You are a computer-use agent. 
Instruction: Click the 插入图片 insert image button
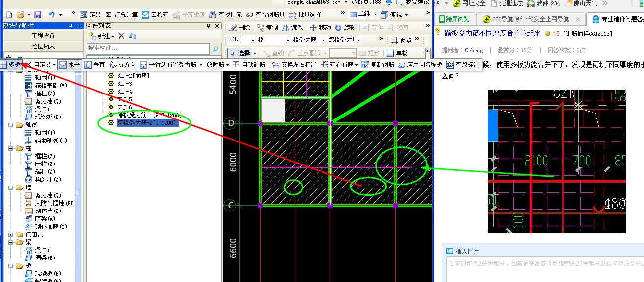click(x=462, y=251)
